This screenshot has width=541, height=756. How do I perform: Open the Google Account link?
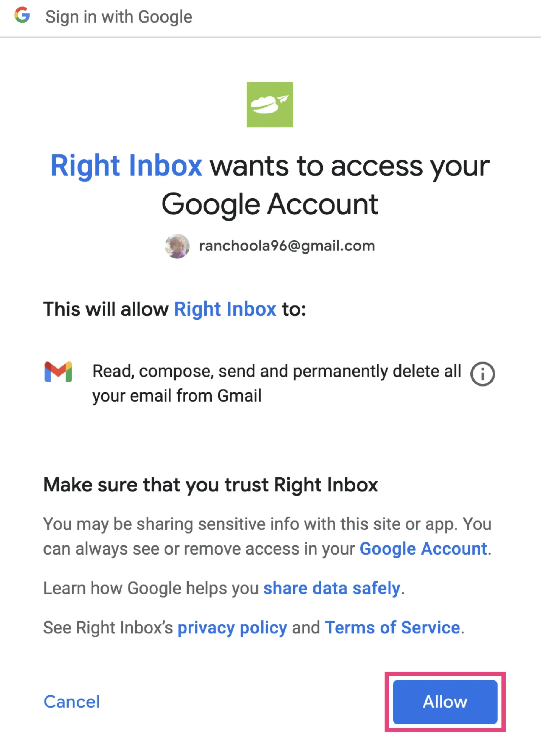[x=423, y=549]
